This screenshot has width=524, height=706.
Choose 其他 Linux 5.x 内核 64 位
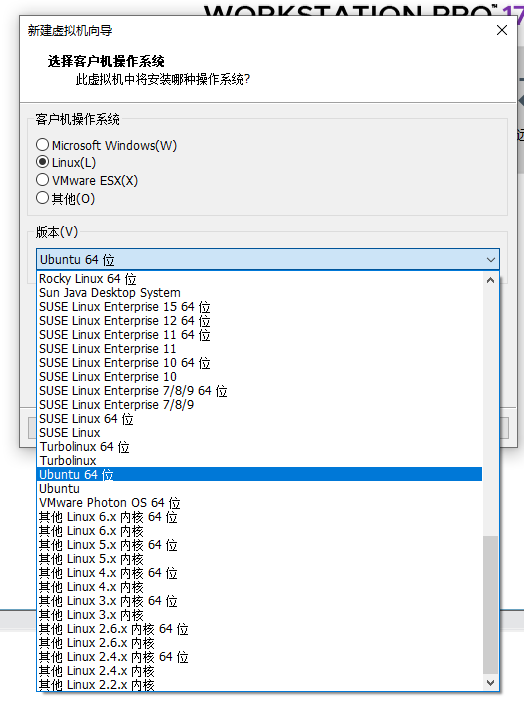tap(260, 544)
